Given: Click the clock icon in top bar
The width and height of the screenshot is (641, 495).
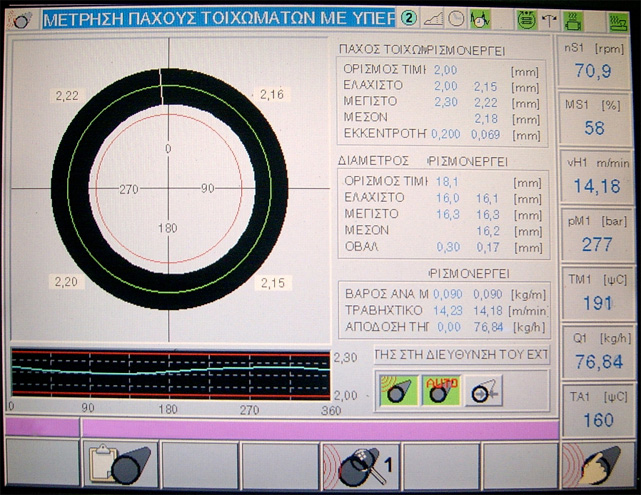Looking at the screenshot, I should (455, 18).
